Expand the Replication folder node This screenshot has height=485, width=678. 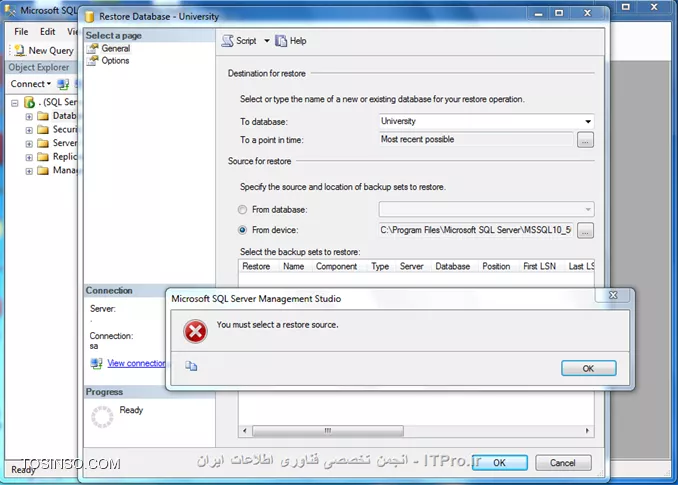(x=29, y=157)
